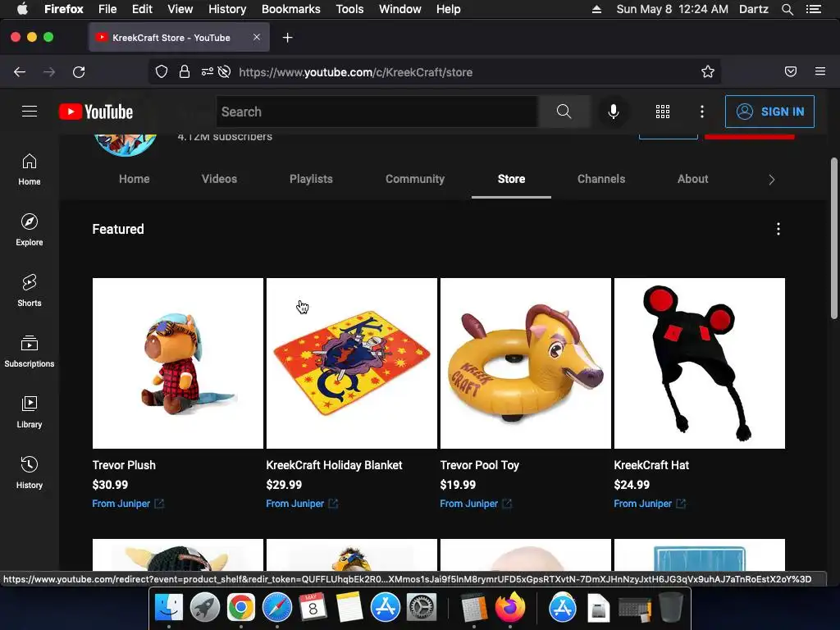Image resolution: width=840 pixels, height=630 pixels.
Task: Click From Juniper link under Holiday Blanket
Action: [x=302, y=504]
